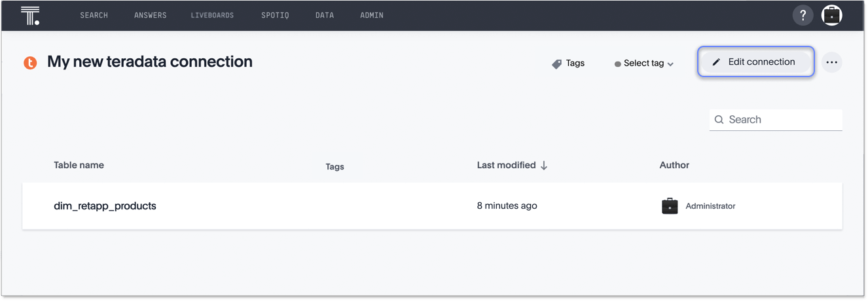Click the Administrator briefcase avatar icon
Screen dimensions: 868x301
669,206
